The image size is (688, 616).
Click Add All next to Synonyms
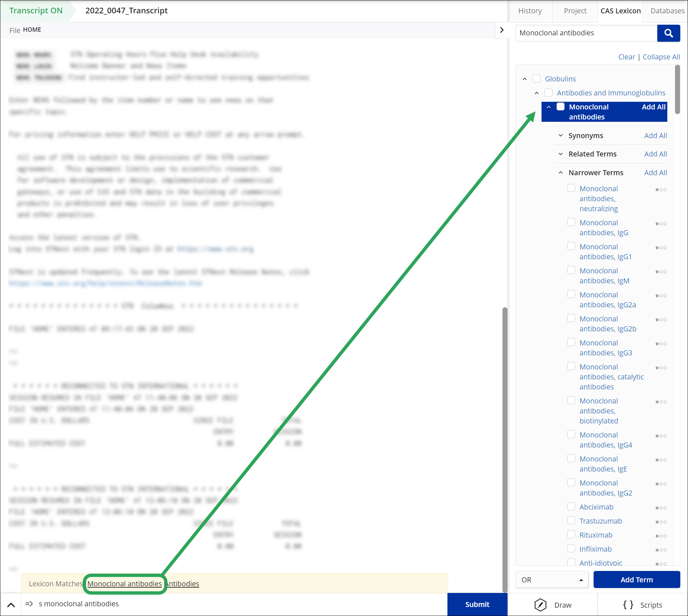tap(656, 136)
